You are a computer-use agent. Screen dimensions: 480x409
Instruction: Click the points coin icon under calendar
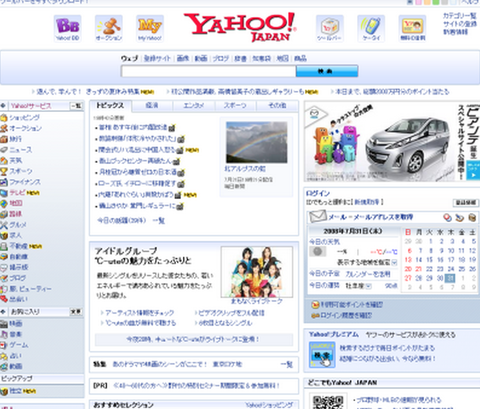click(315, 304)
